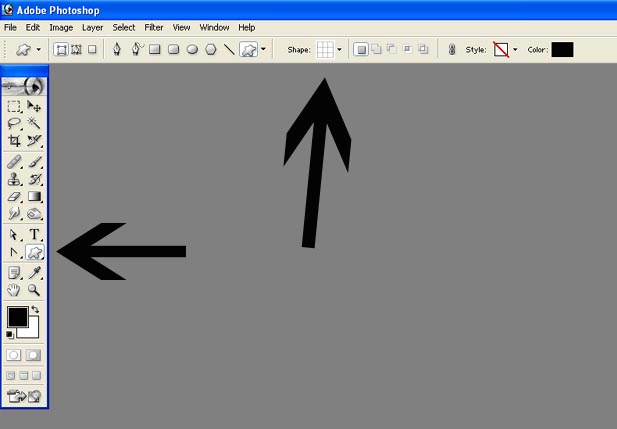This screenshot has height=429, width=617.
Task: Select Exclude Overlapping Shape Areas option
Action: [423, 49]
